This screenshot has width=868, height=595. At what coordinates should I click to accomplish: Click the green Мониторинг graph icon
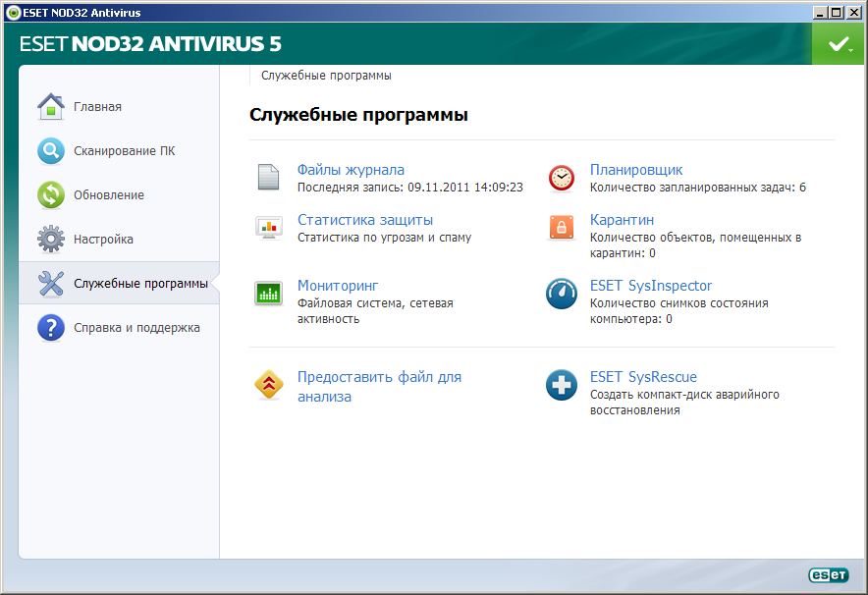click(x=268, y=294)
